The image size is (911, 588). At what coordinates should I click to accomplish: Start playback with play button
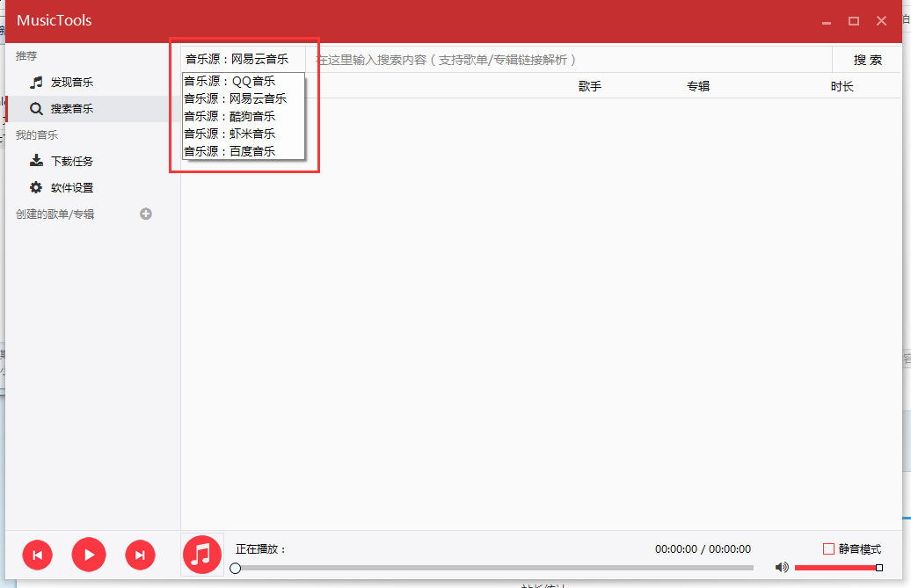[89, 555]
